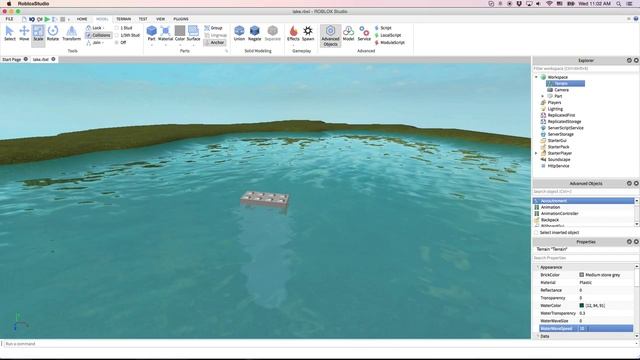640x360 pixels.
Task: Select Backpack in Advanced Objects list
Action: click(584, 220)
